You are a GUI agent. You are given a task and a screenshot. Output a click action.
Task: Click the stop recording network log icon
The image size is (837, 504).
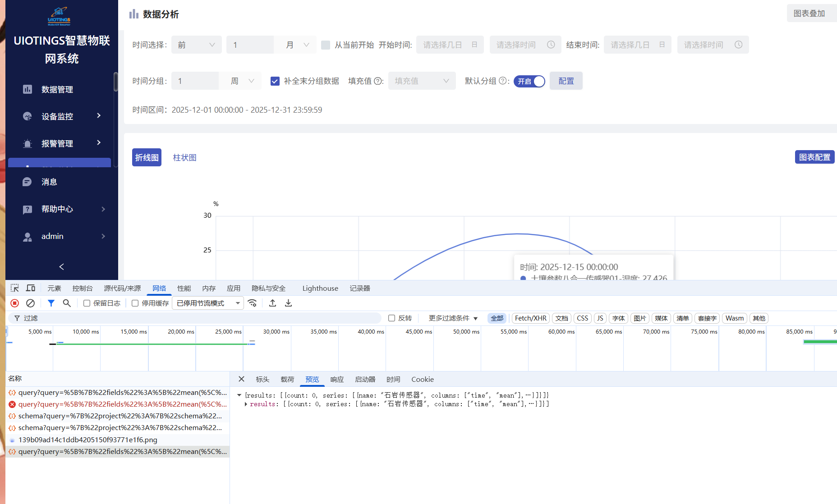14,303
